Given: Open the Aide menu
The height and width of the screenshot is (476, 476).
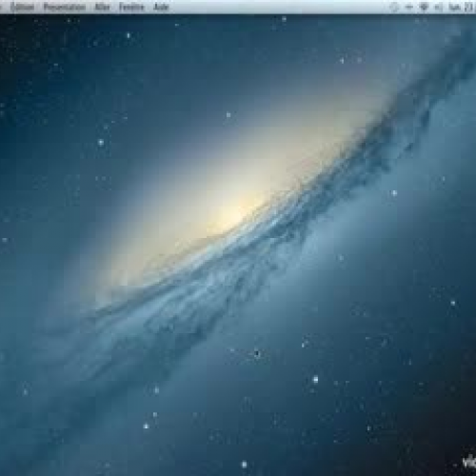Looking at the screenshot, I should coord(161,7).
